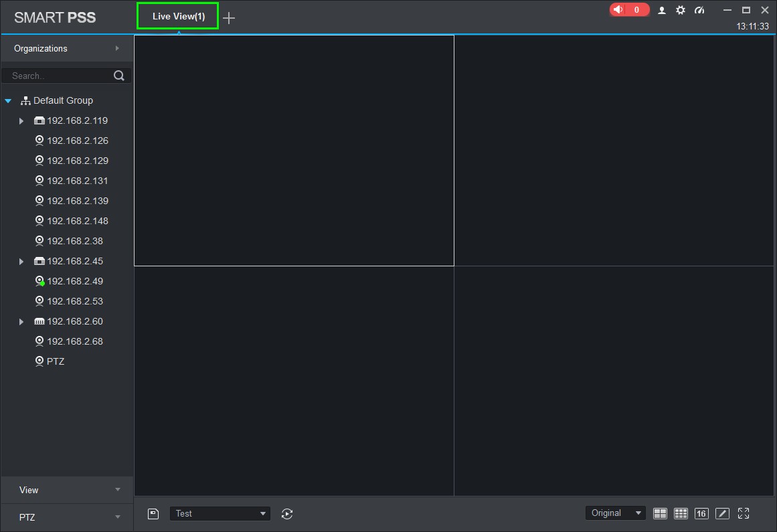The height and width of the screenshot is (532, 777).
Task: Click the online camera icon for 192.168.2.49
Action: click(x=39, y=281)
